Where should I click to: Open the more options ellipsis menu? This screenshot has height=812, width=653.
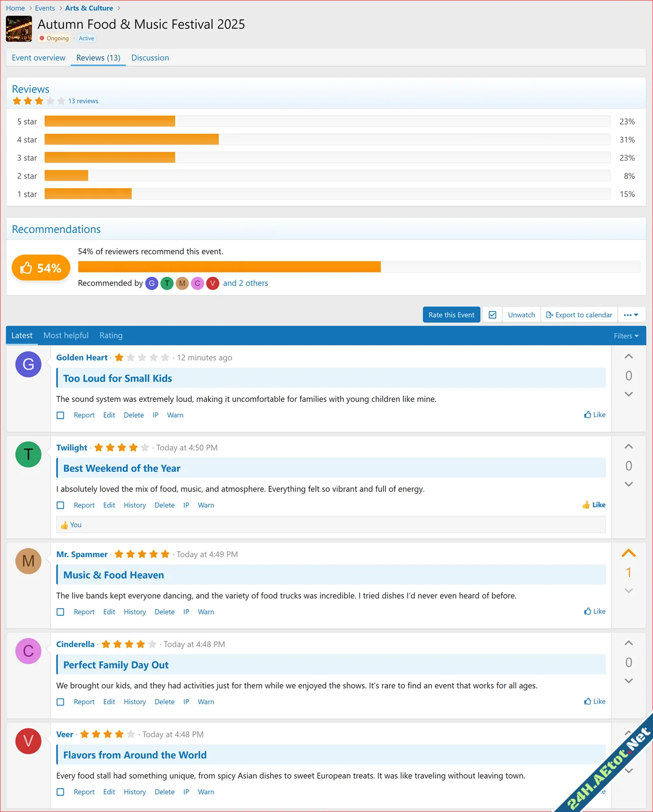click(631, 315)
